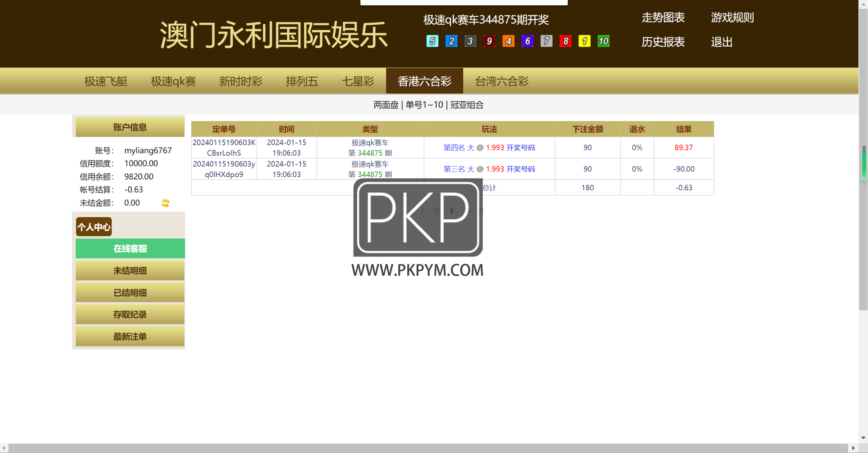
Task: Click the dark gray number 3 ball
Action: click(x=470, y=41)
